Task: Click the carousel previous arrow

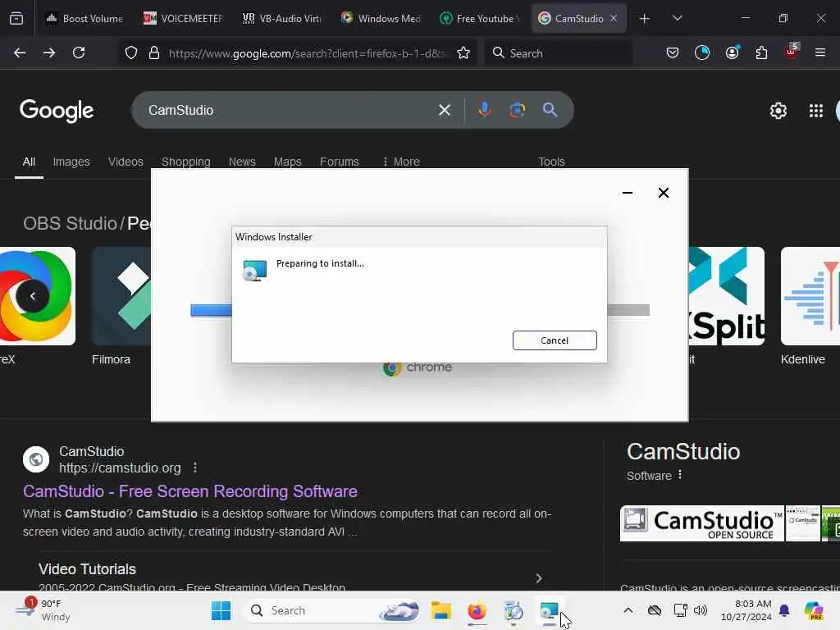Action: [33, 296]
